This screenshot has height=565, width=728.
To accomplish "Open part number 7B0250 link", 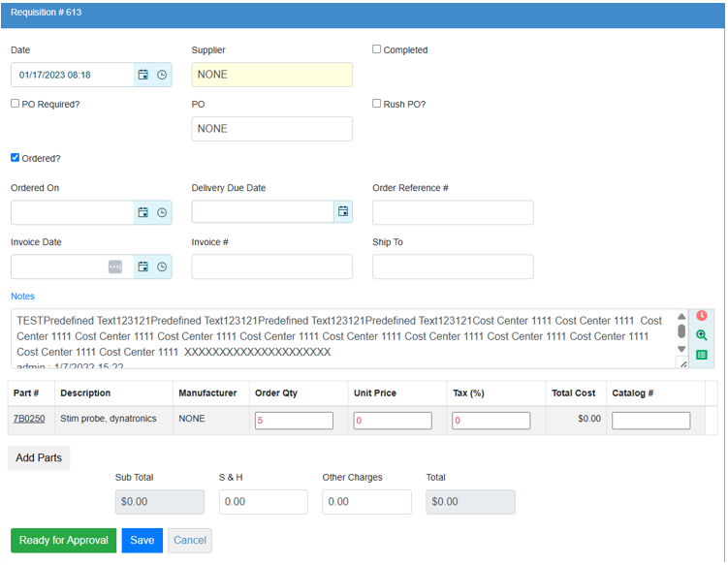I will pyautogui.click(x=28, y=420).
